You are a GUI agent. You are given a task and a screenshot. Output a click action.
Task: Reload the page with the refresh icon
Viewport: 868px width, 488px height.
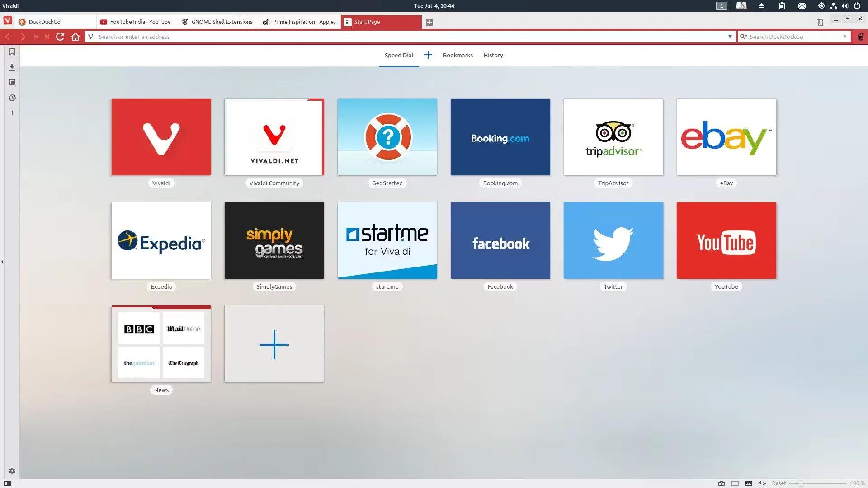[60, 37]
